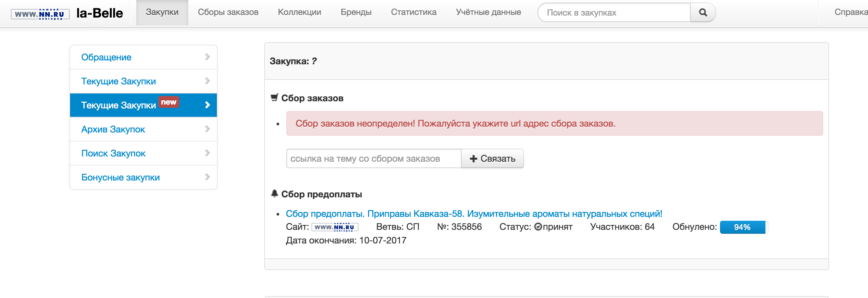Viewport: 868px width, 298px height.
Task: Click the red new badge in sidebar
Action: pyautogui.click(x=168, y=102)
